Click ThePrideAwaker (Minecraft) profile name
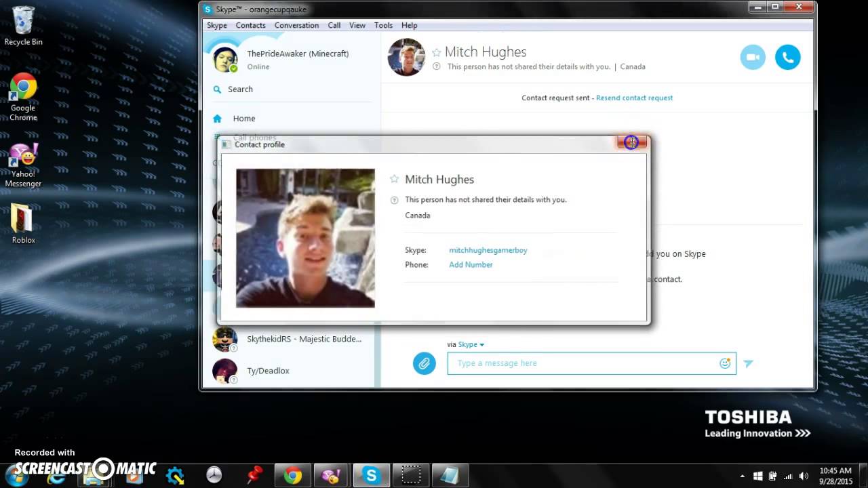868x488 pixels. (298, 54)
